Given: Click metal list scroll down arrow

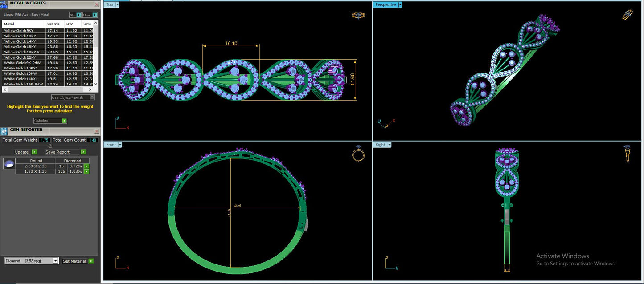Looking at the screenshot, I should pos(96,85).
